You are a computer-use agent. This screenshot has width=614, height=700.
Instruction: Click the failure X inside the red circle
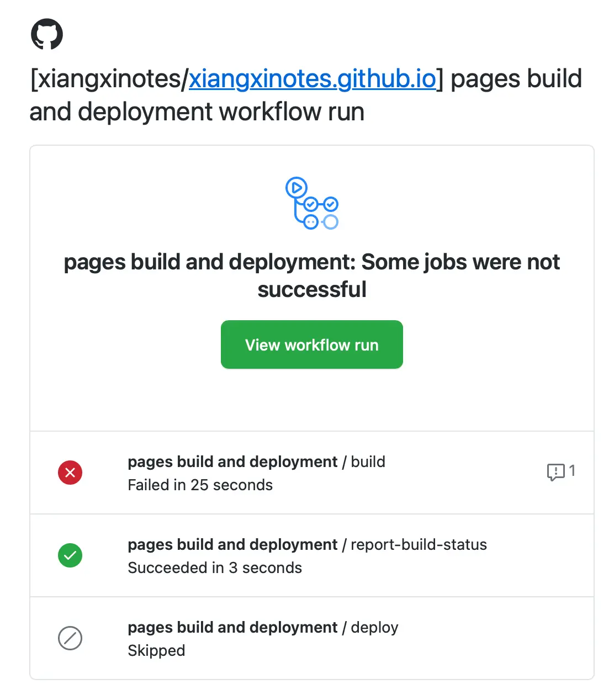coord(70,473)
